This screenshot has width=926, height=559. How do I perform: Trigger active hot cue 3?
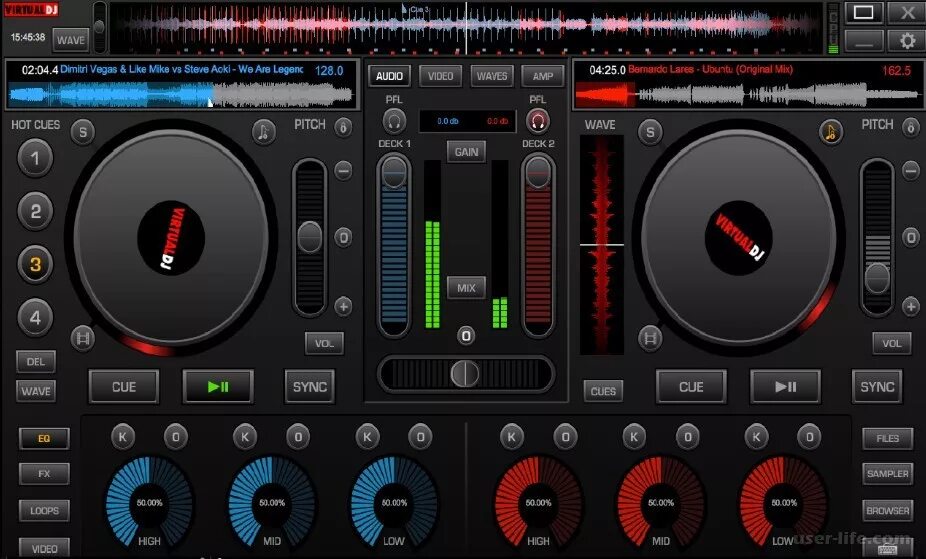tap(35, 264)
